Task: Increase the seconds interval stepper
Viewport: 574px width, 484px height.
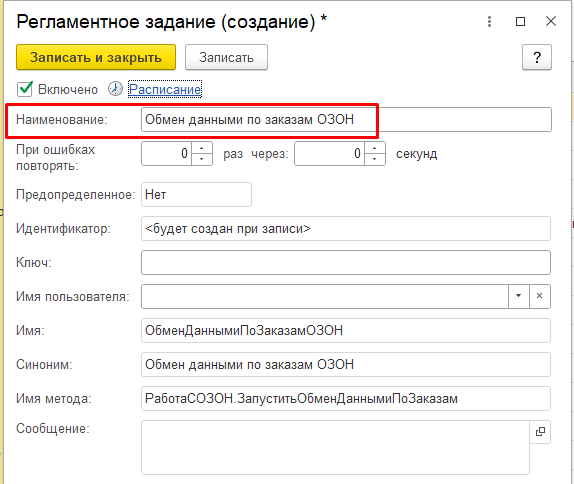Action: coord(374,148)
